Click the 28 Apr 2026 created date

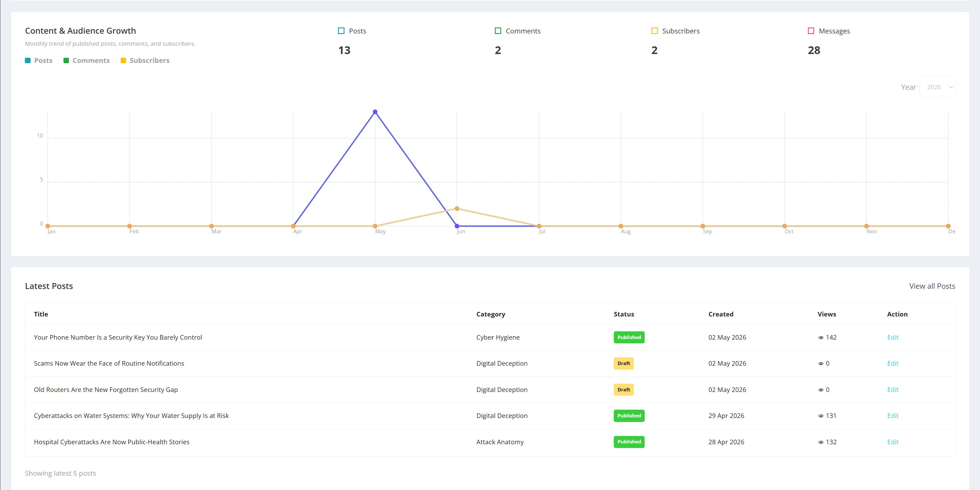pyautogui.click(x=726, y=442)
